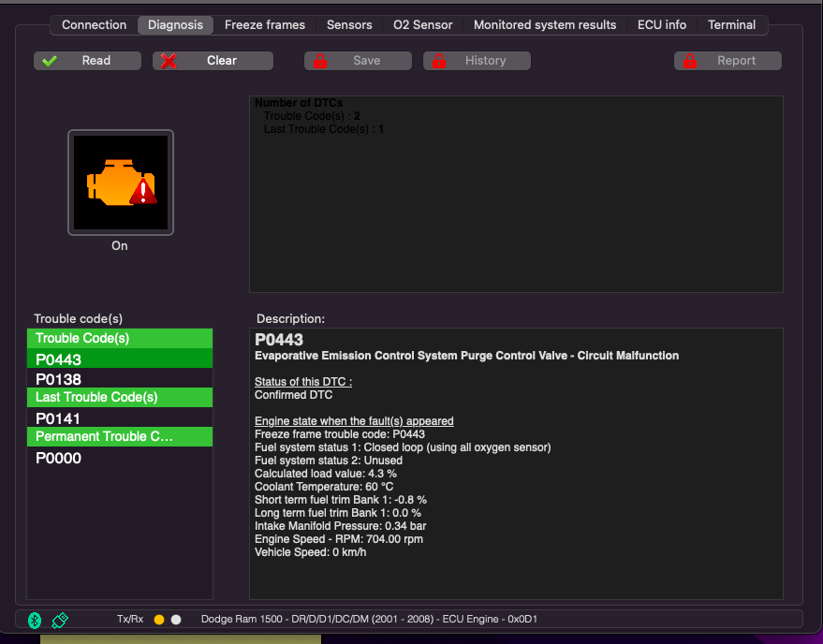Switch to the Terminal tab
Image resolution: width=823 pixels, height=644 pixels.
[731, 25]
